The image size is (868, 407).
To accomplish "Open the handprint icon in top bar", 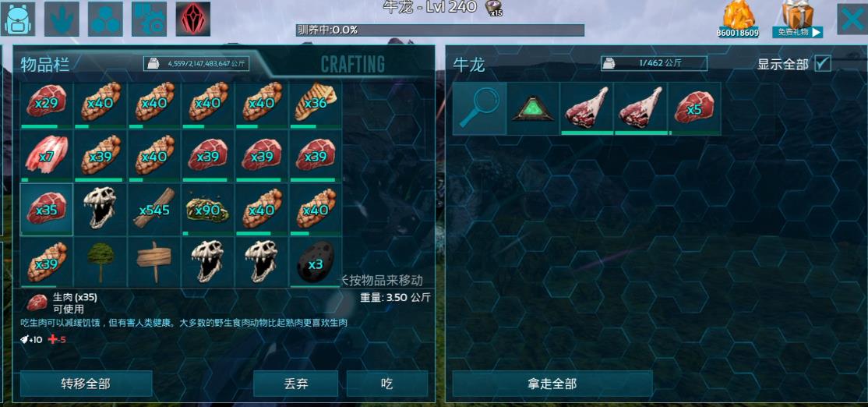I will (62, 19).
